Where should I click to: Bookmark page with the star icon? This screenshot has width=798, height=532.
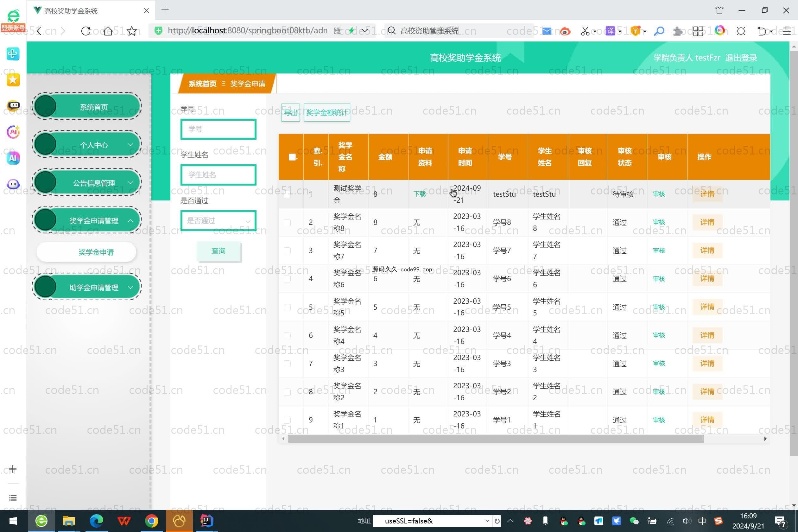pyautogui.click(x=132, y=31)
